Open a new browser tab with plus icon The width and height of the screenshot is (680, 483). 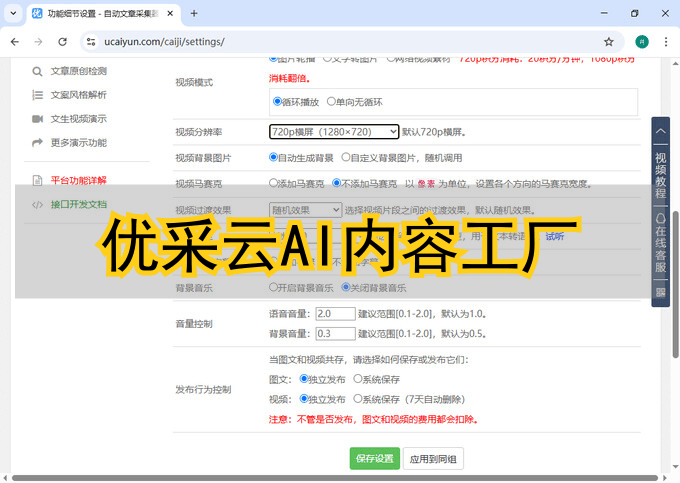[x=194, y=13]
